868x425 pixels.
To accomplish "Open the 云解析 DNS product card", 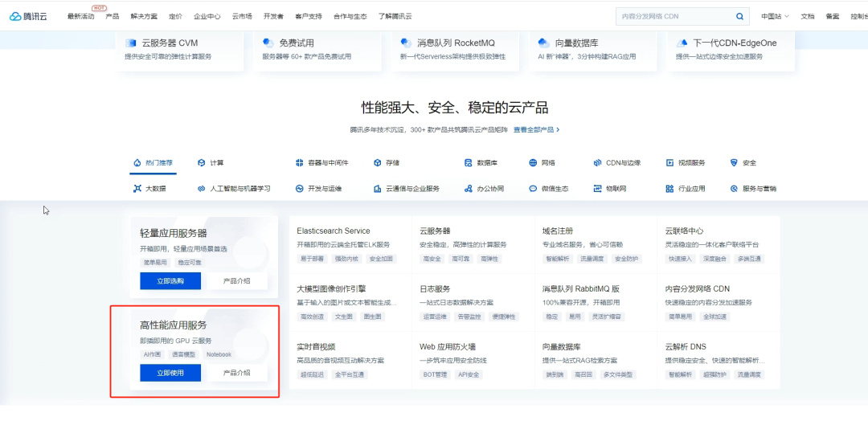I will point(719,360).
